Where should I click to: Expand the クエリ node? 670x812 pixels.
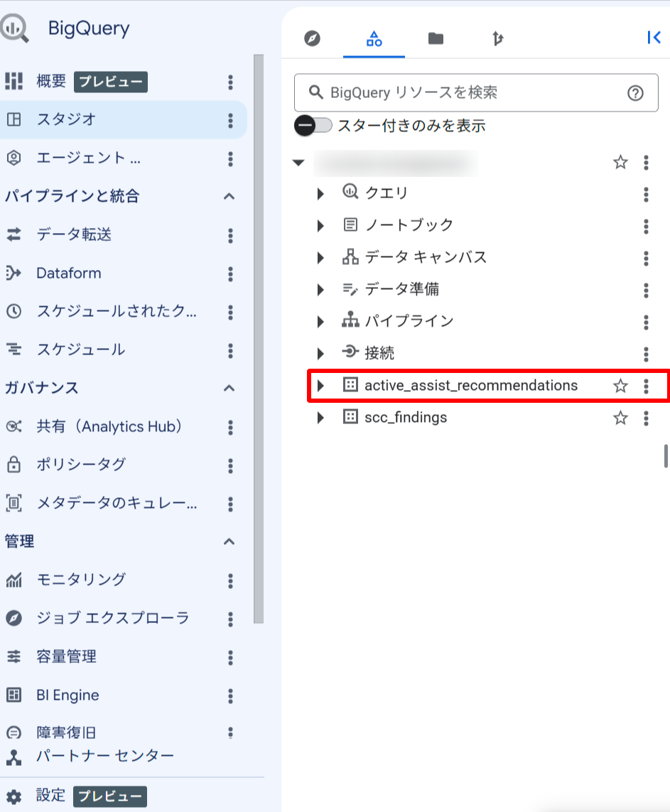pyautogui.click(x=320, y=194)
